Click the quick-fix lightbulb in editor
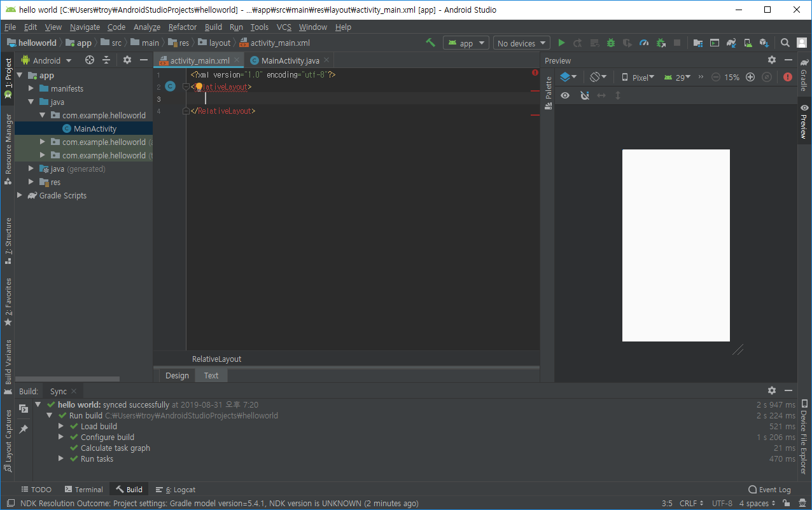The width and height of the screenshot is (812, 510). pos(199,86)
